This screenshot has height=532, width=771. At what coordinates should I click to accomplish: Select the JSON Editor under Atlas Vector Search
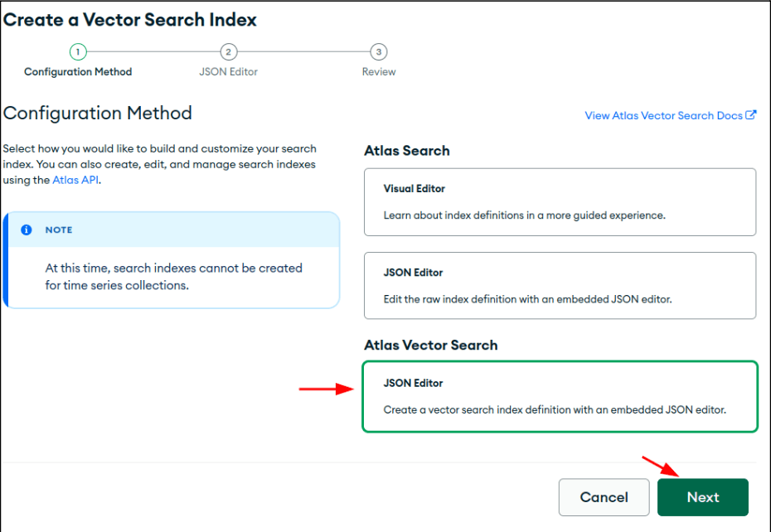(560, 396)
